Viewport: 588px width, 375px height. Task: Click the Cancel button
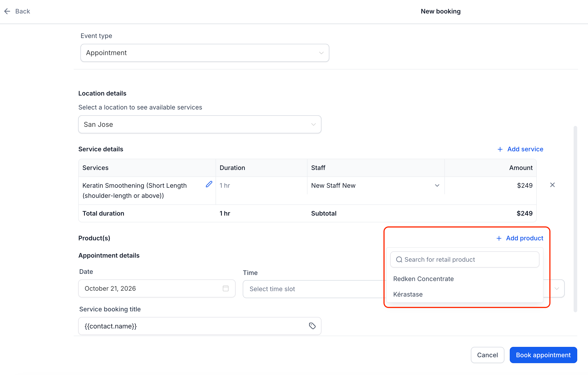click(x=487, y=355)
